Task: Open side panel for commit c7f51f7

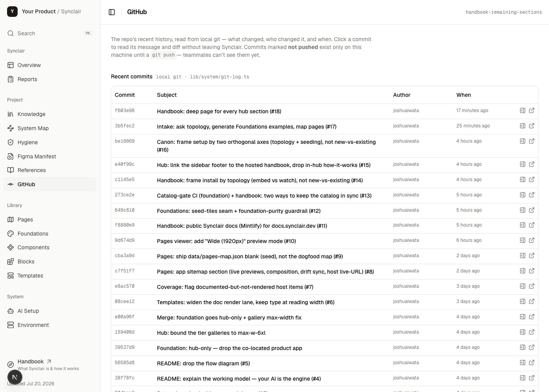Action: (522, 271)
